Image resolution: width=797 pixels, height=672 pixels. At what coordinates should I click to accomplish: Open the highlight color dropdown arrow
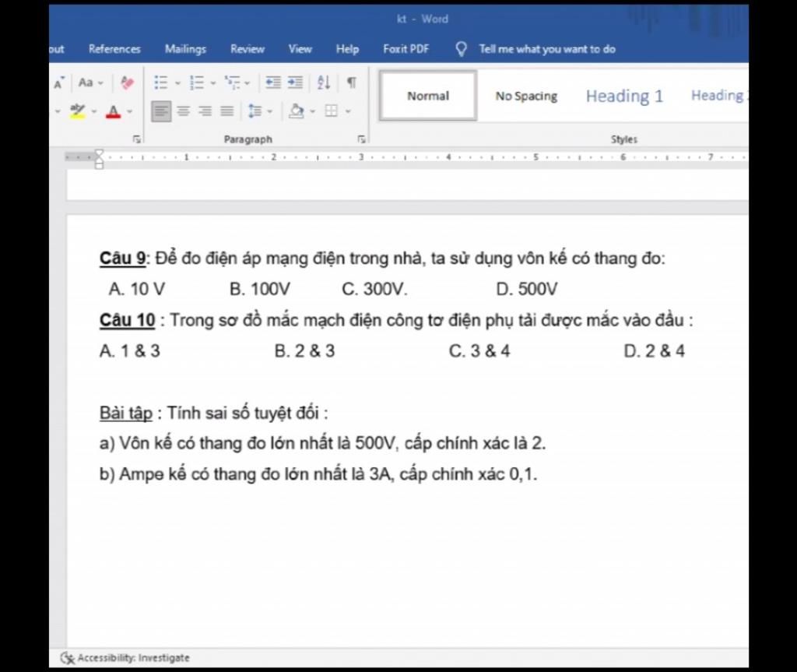94,111
